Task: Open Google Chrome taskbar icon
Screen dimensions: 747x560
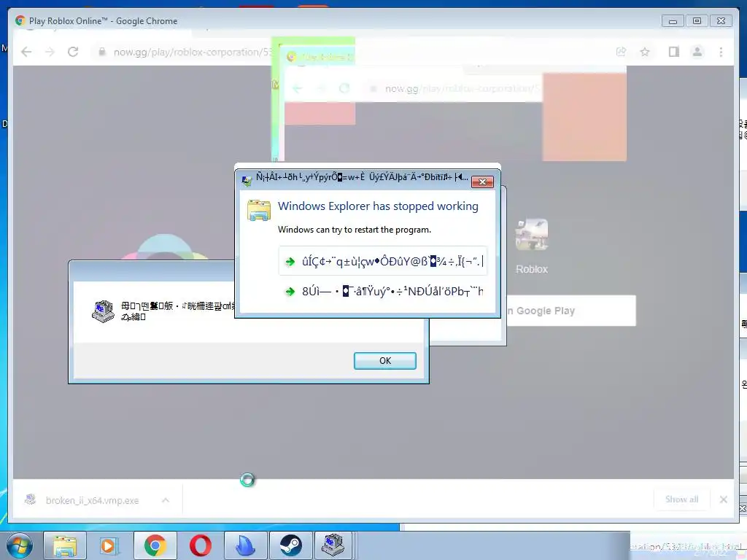Action: tap(155, 545)
